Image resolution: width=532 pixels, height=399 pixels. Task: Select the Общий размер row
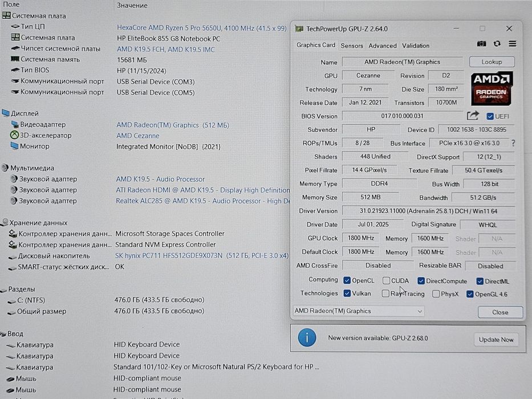[x=105, y=311]
